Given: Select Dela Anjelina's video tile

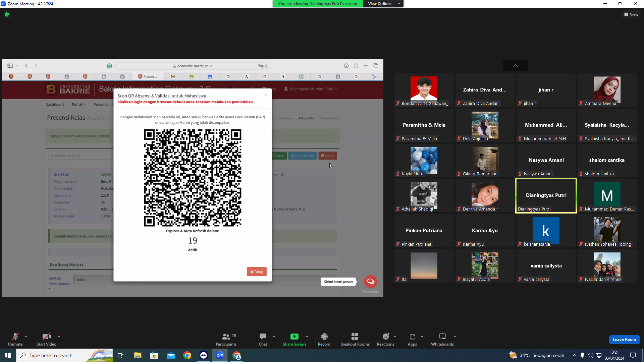Looking at the screenshot, I should coord(485,125).
